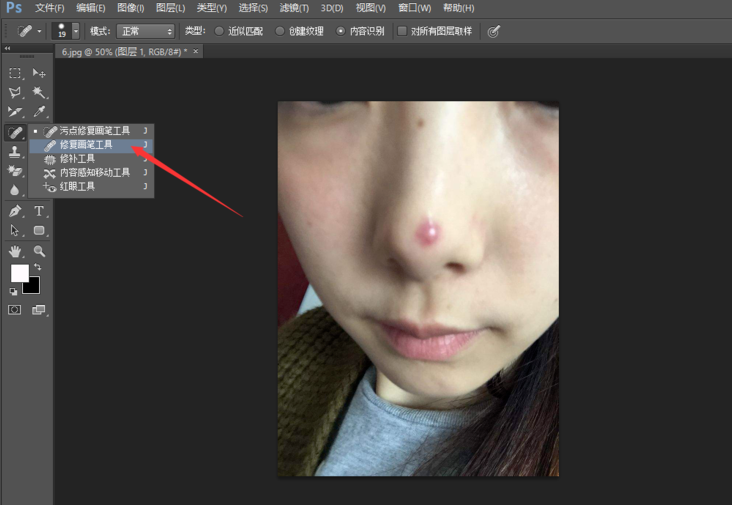The width and height of the screenshot is (732, 505).
Task: Select the 创建纹理 radio option
Action: coord(280,31)
